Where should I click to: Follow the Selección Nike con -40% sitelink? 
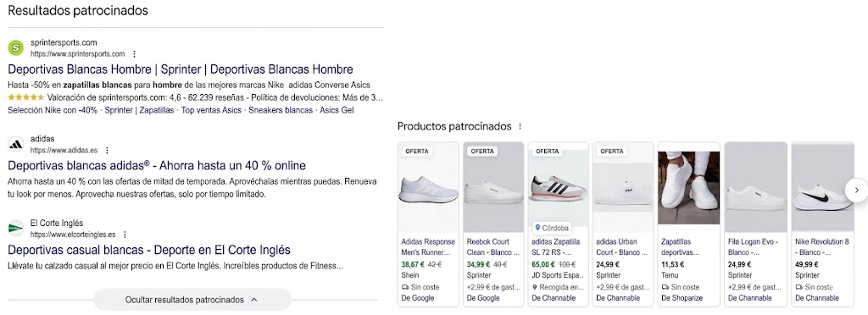pyautogui.click(x=53, y=110)
